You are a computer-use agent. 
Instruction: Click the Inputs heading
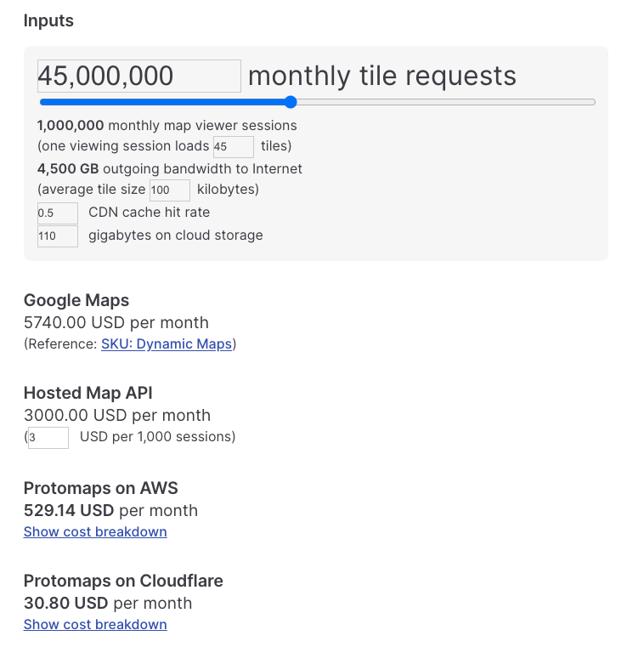(48, 20)
